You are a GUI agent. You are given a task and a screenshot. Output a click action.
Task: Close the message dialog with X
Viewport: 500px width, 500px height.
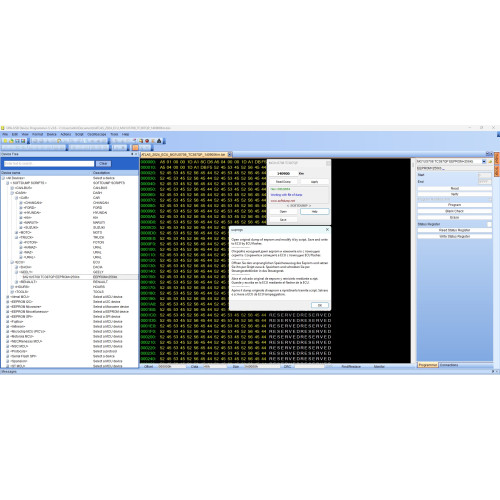[x=327, y=230]
